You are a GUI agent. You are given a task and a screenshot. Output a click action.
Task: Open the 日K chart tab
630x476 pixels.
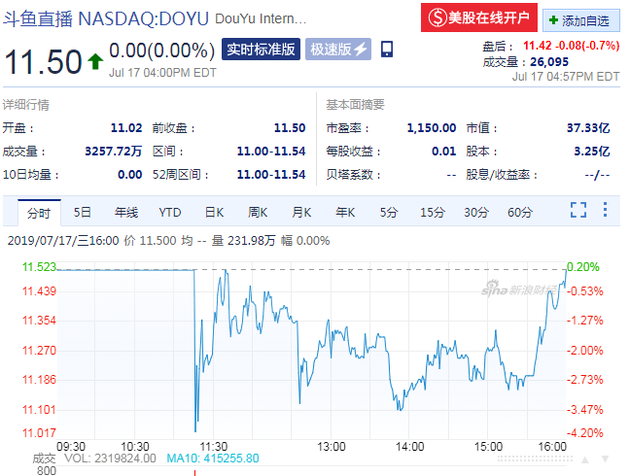click(214, 212)
